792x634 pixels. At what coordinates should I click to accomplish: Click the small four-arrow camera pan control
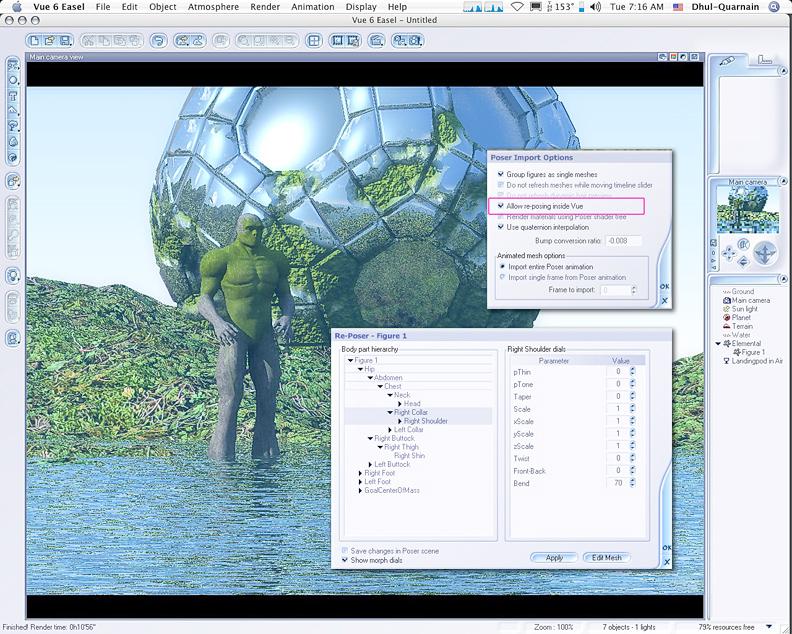pyautogui.click(x=728, y=253)
